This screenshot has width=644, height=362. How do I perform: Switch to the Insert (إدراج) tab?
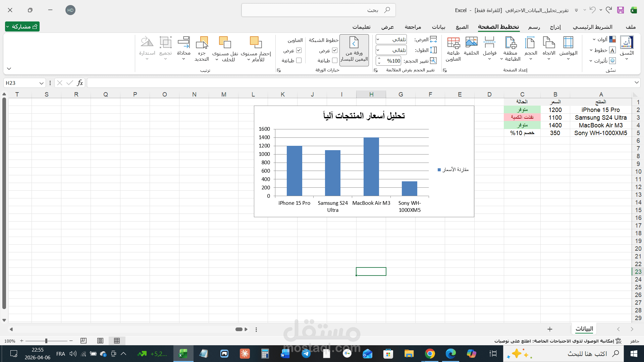point(555,27)
